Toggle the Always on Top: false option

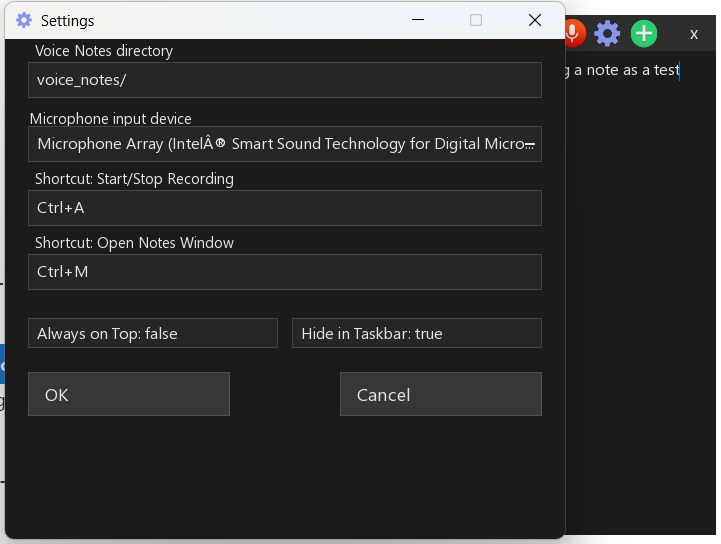pos(153,333)
